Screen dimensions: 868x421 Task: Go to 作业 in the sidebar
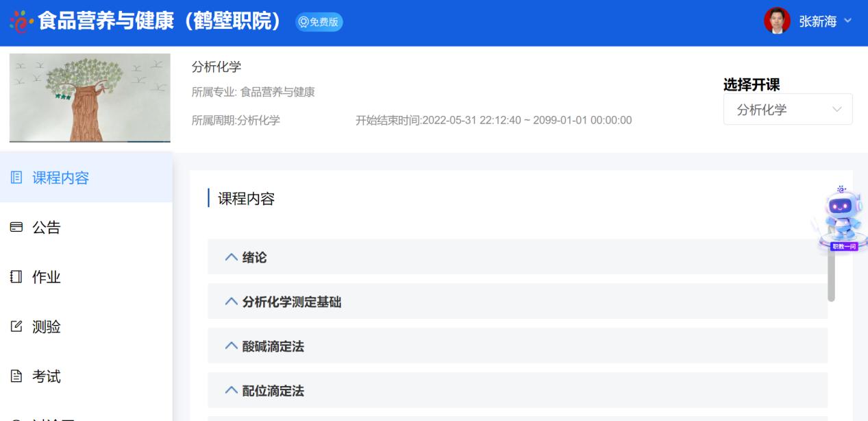pyautogui.click(x=86, y=277)
